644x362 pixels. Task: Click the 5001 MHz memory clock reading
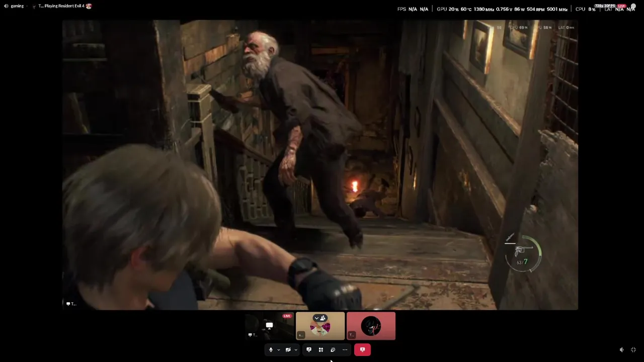pyautogui.click(x=557, y=9)
